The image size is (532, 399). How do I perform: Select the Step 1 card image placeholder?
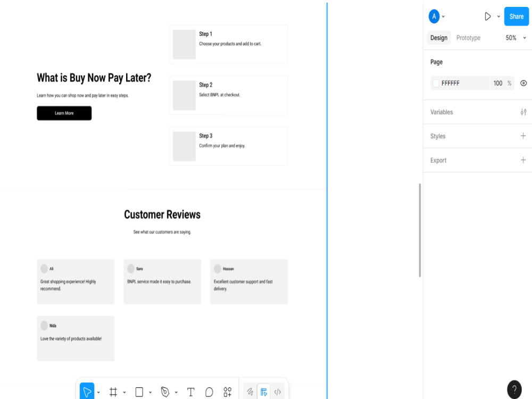click(x=184, y=45)
